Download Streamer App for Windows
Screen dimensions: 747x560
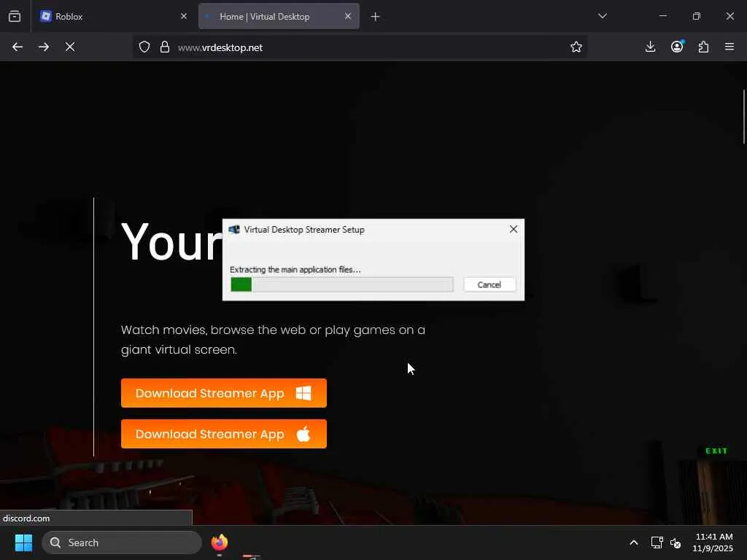click(x=224, y=393)
